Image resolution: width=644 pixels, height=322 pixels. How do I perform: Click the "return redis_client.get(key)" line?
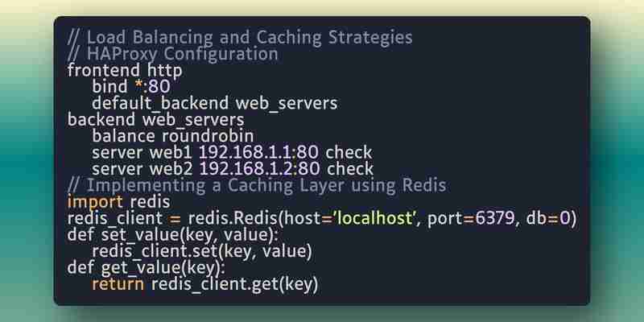click(205, 284)
